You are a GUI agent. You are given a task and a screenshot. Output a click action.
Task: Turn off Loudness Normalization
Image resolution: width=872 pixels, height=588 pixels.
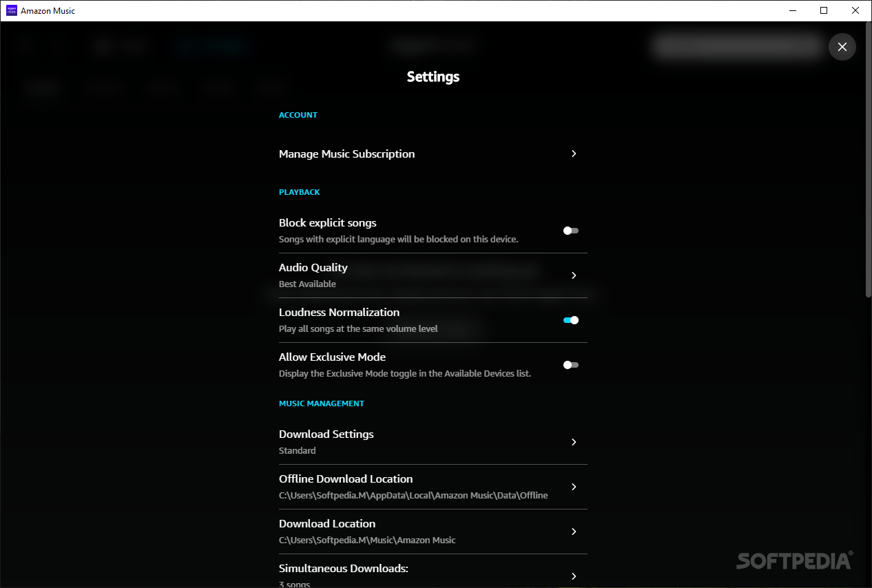coord(570,319)
